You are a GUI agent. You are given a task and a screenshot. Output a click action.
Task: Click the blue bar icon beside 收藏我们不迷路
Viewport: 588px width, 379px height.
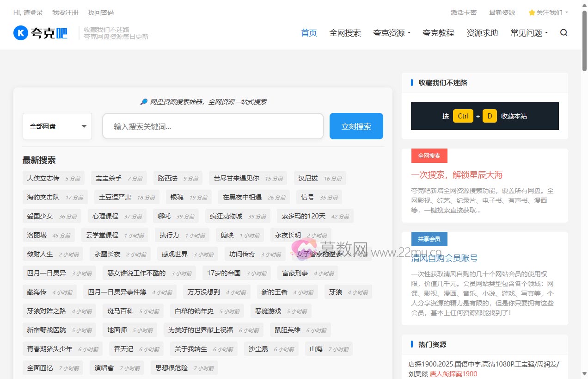pyautogui.click(x=411, y=82)
